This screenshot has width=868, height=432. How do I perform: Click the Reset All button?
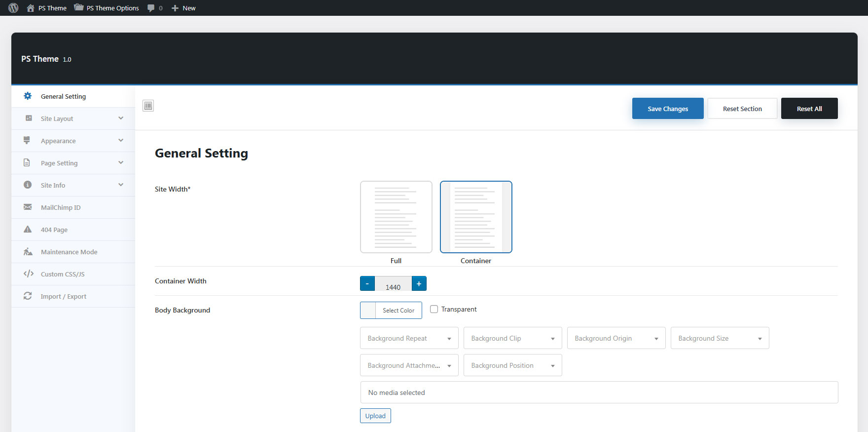click(x=809, y=109)
